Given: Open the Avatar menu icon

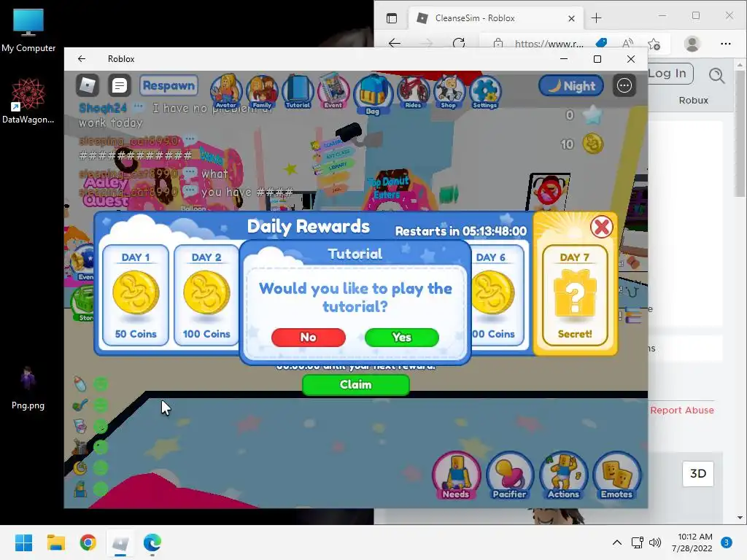Looking at the screenshot, I should tap(226, 91).
